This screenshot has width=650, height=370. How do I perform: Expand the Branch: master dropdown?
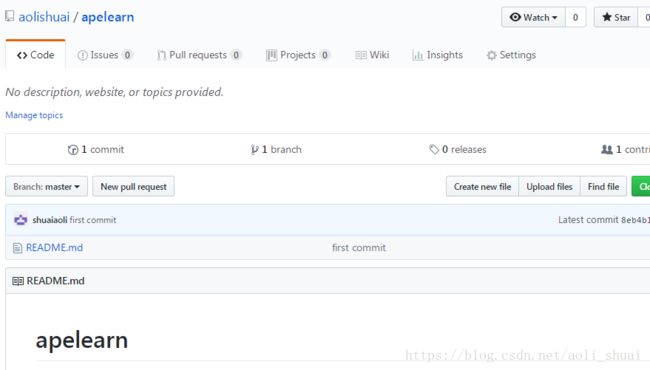coord(46,186)
